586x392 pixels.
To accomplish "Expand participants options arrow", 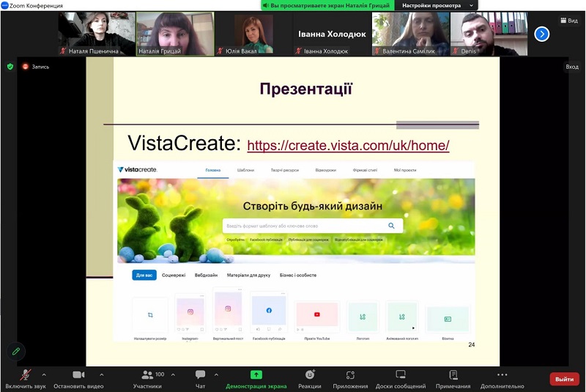I will point(173,374).
